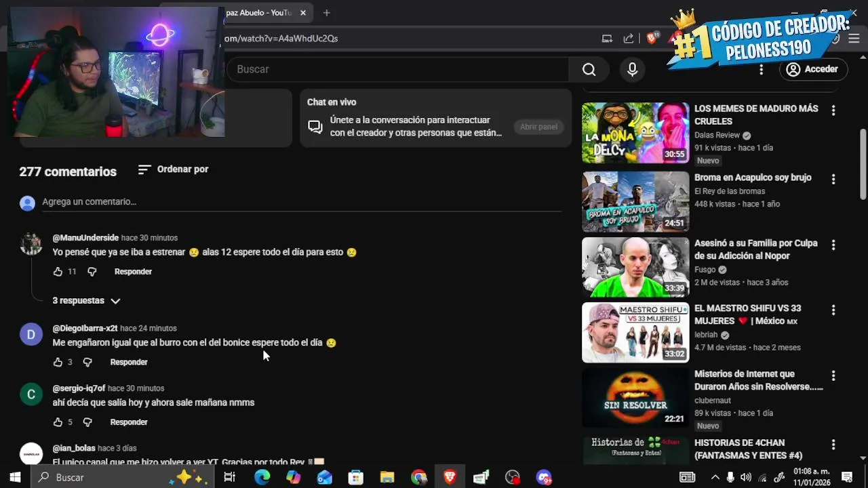Open a new browser tab with plus
This screenshot has height=488, width=868.
pos(326,13)
